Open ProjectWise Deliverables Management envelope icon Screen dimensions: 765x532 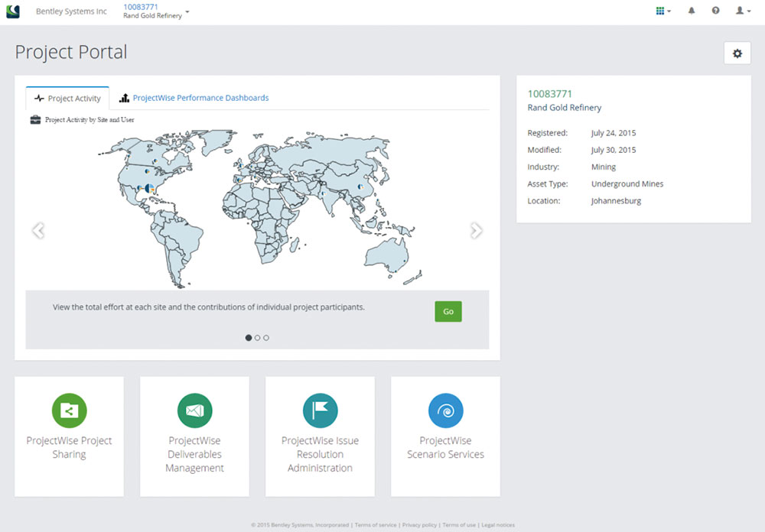(194, 410)
